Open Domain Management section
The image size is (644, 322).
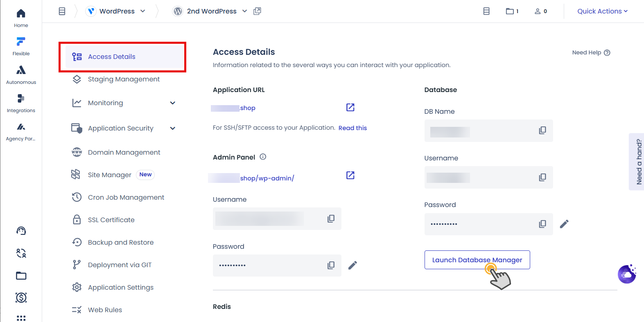click(124, 152)
